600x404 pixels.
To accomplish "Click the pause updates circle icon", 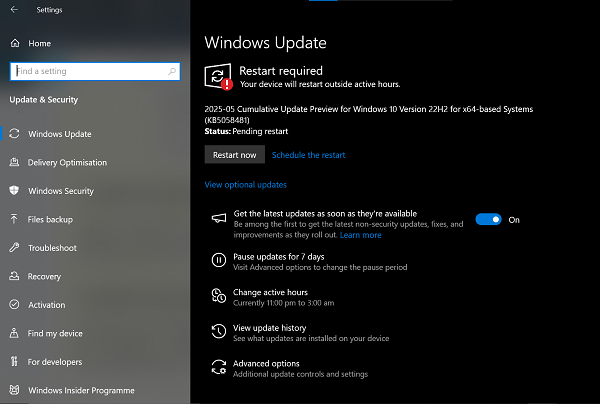I will (x=219, y=260).
